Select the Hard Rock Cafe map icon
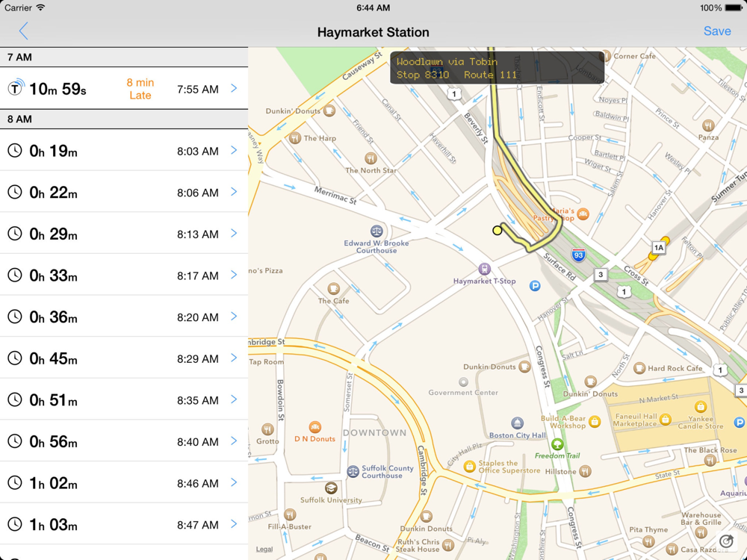The width and height of the screenshot is (747, 560). (639, 368)
